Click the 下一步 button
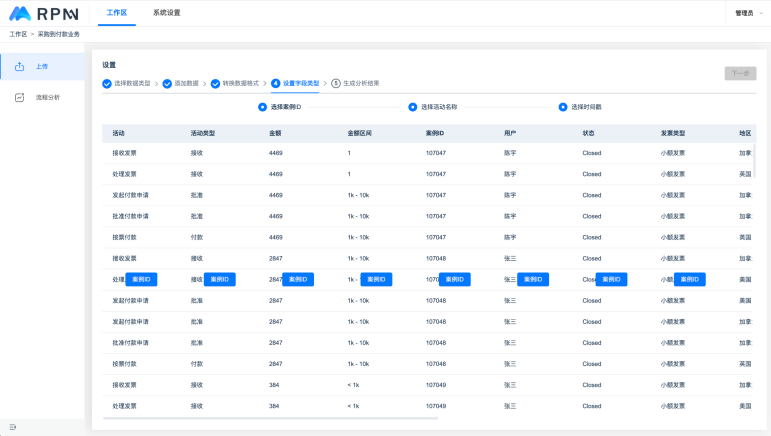771x436 pixels. (740, 73)
